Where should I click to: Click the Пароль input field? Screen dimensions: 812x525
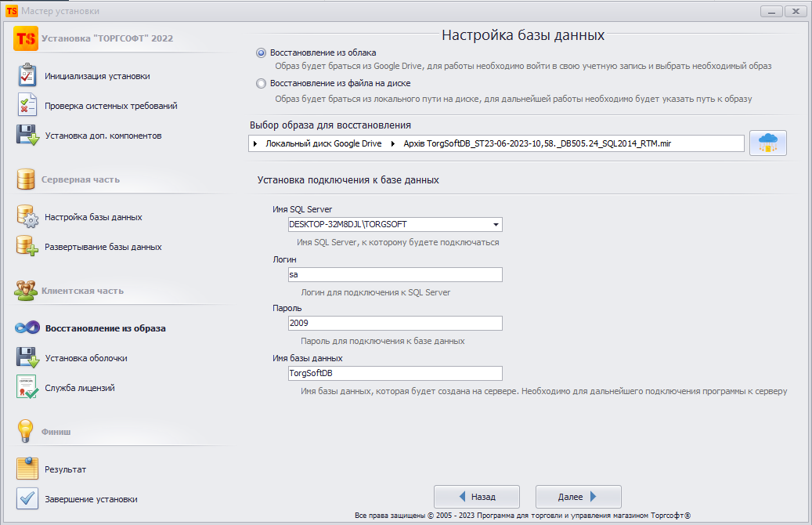point(395,324)
